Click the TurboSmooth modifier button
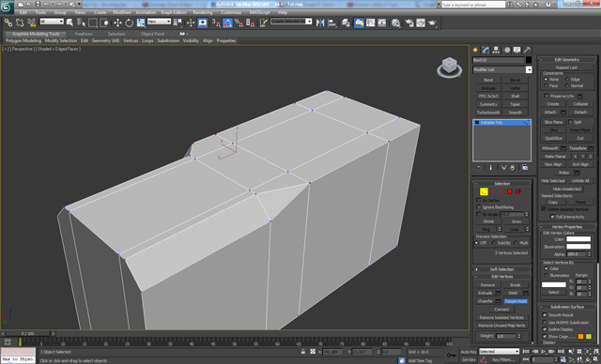This screenshot has width=601, height=364. pos(488,113)
